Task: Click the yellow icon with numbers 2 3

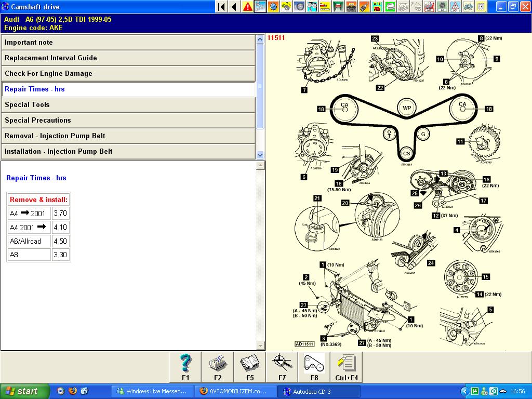Action: (x=377, y=6)
